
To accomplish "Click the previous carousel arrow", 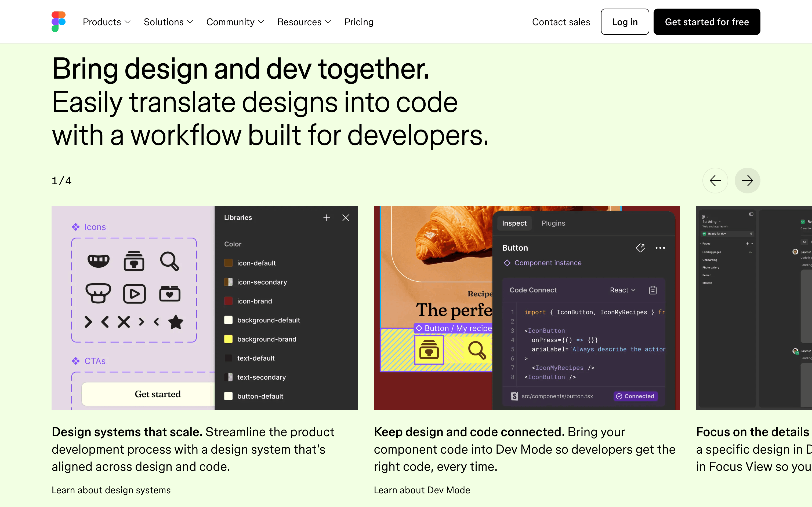I will tap(715, 180).
